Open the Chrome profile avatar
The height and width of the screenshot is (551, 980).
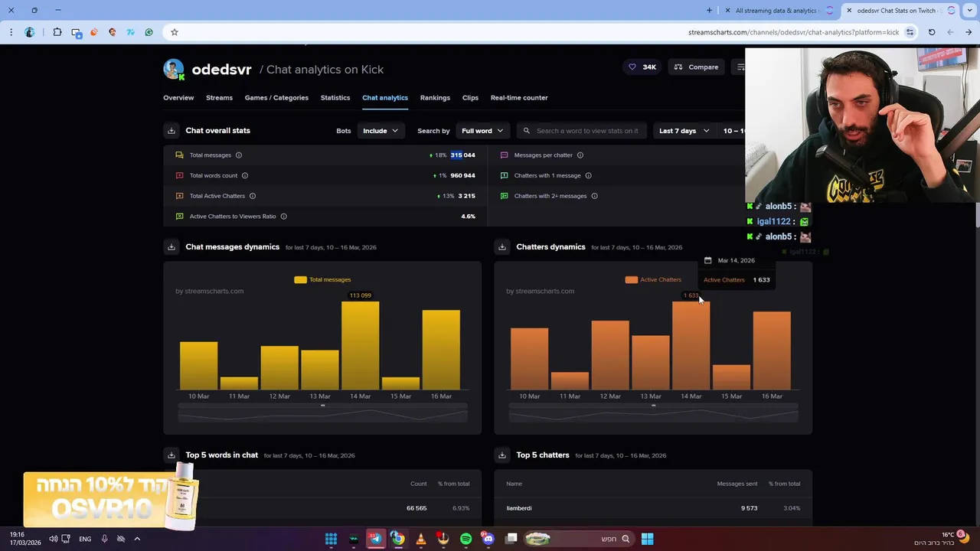[30, 32]
